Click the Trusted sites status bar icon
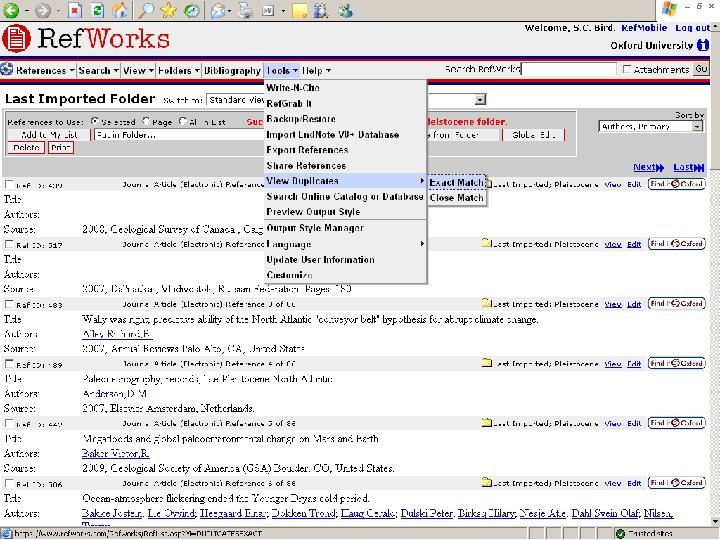 [620, 534]
